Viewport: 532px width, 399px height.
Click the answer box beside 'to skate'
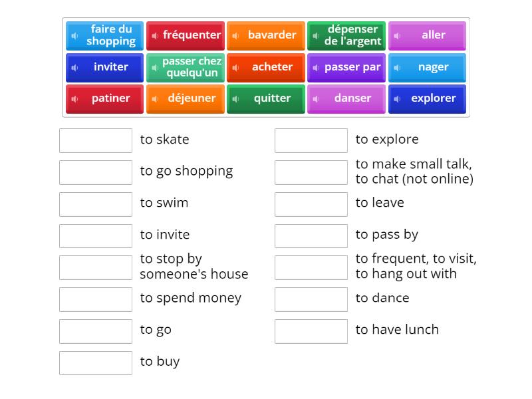(x=96, y=140)
